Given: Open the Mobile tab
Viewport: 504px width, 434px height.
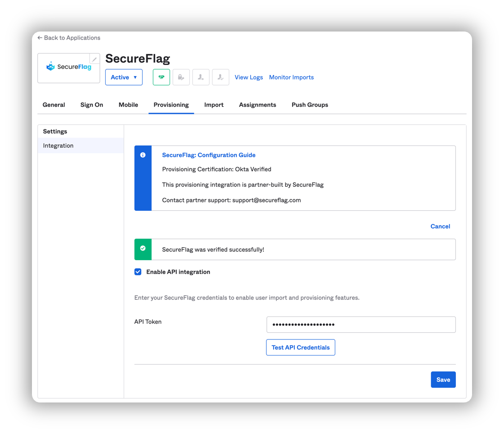Looking at the screenshot, I should [x=128, y=105].
